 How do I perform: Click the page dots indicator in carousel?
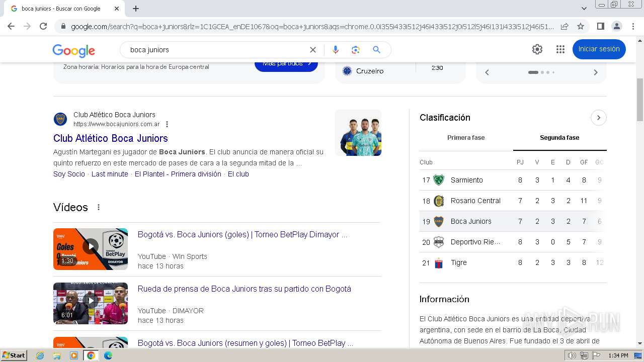click(x=541, y=72)
